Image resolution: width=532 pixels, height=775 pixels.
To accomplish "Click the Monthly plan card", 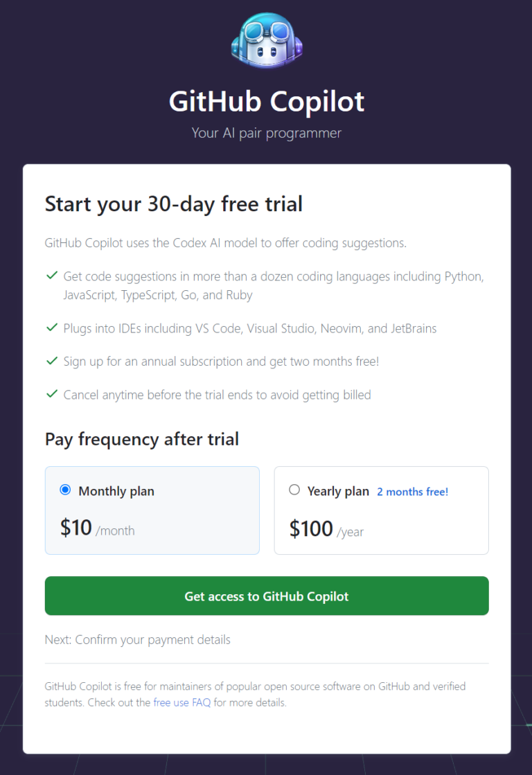I will click(x=152, y=510).
